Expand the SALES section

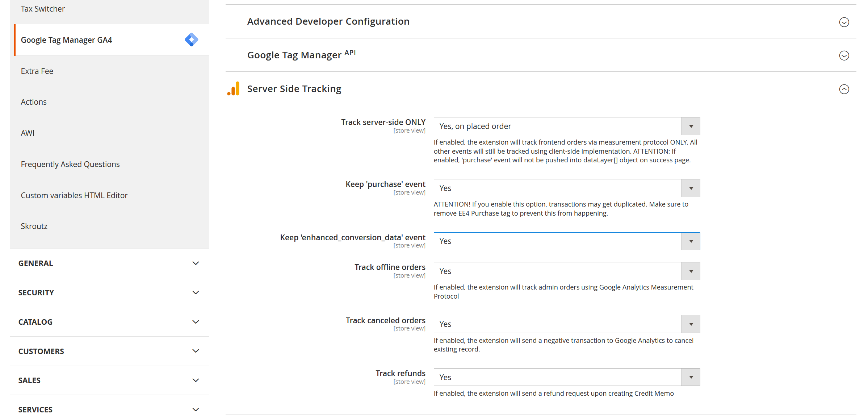point(109,381)
